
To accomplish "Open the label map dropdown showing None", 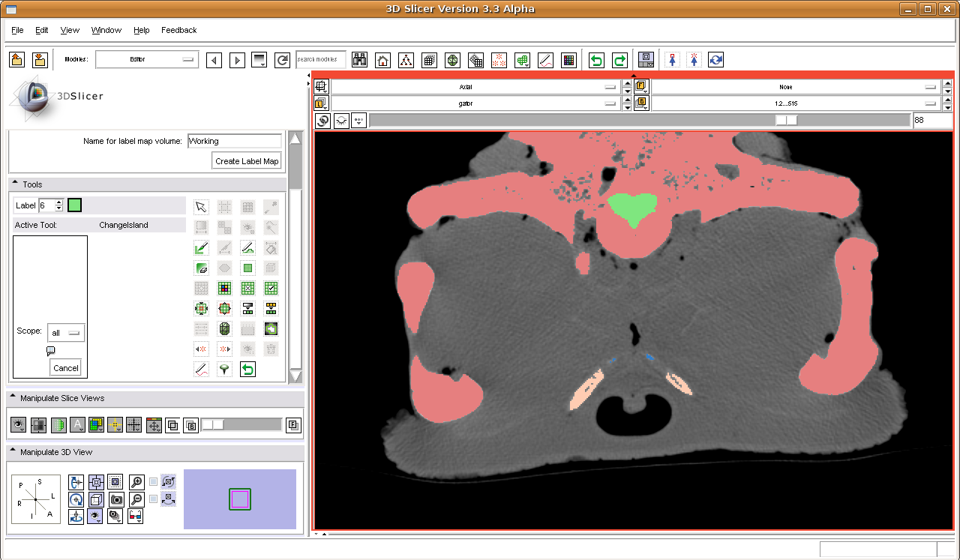I will tap(795, 86).
